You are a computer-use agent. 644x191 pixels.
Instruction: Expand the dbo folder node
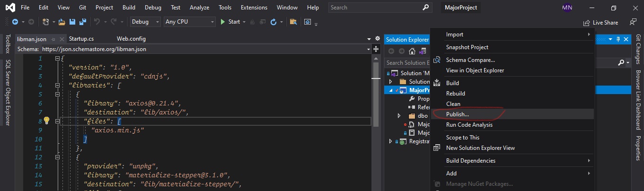[398, 116]
